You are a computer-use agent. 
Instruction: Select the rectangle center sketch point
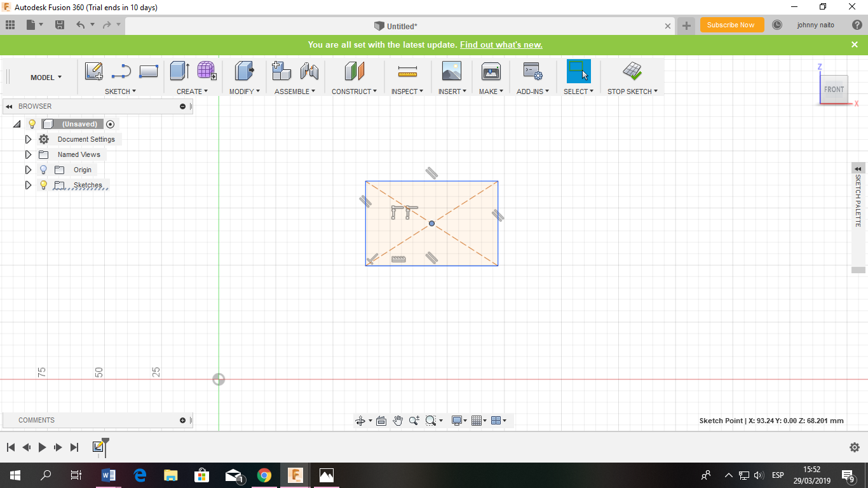pos(431,223)
